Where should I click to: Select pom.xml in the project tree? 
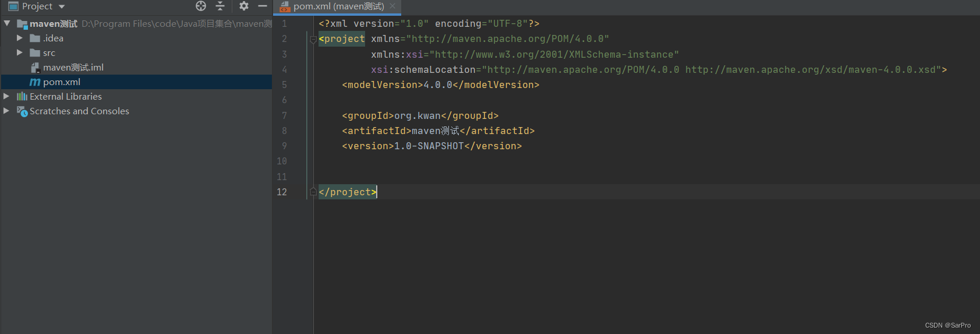coord(136,82)
